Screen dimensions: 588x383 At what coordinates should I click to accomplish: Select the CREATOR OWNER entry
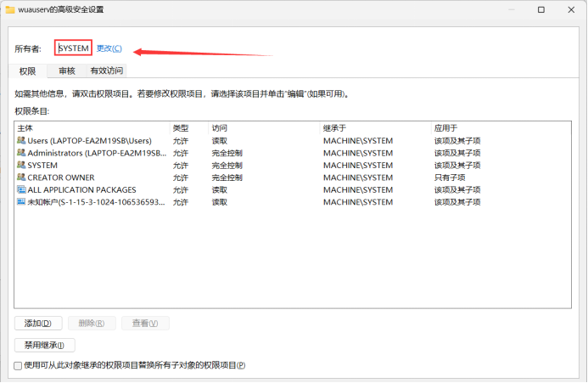click(x=61, y=177)
